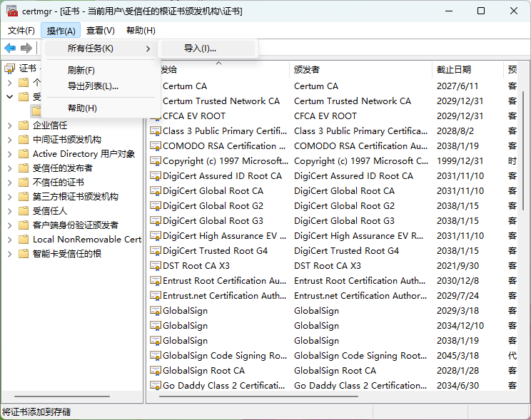Click the certificate icon beside Copyright (c) 1997 Microsoft
Image resolution: width=531 pixels, height=420 pixels.
point(156,161)
